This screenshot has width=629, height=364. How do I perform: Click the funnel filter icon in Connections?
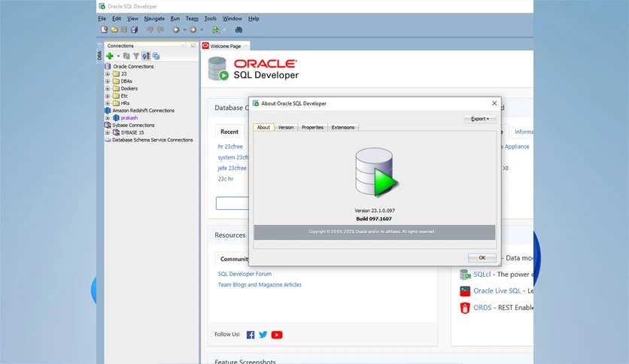[x=136, y=56]
